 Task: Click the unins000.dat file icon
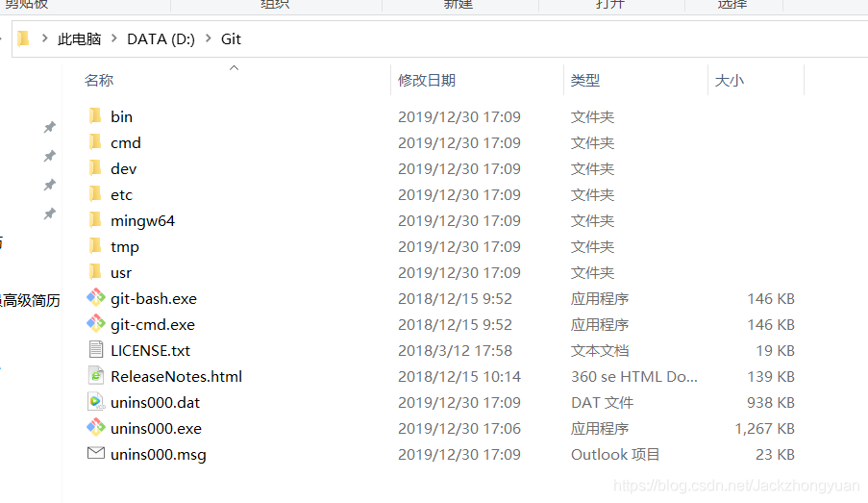pyautogui.click(x=96, y=402)
